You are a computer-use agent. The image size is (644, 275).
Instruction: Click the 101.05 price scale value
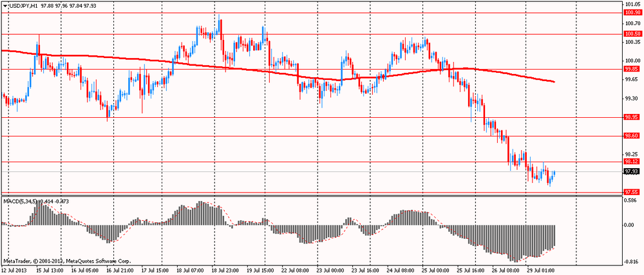tap(633, 4)
